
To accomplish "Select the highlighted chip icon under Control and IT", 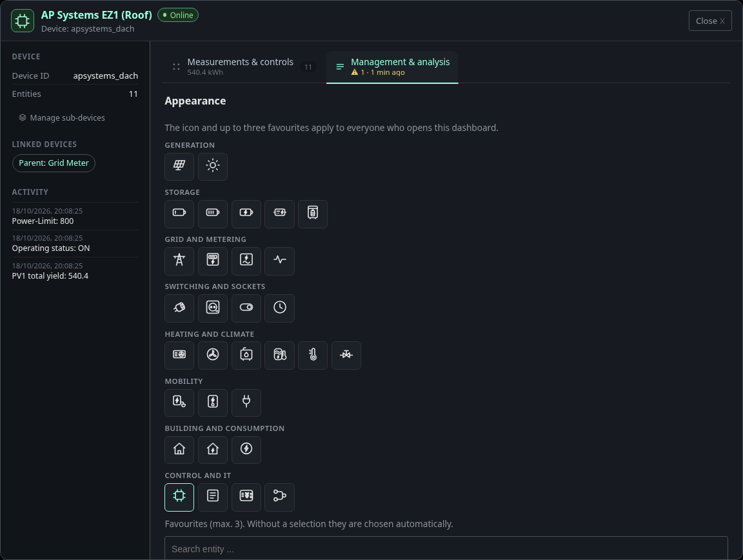I will [x=179, y=497].
